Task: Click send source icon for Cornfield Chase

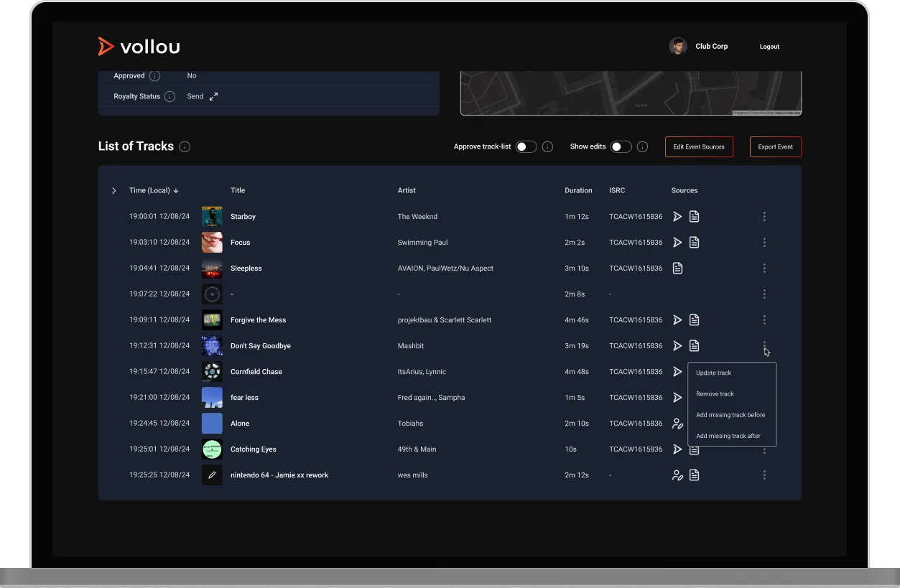Action: 677,371
